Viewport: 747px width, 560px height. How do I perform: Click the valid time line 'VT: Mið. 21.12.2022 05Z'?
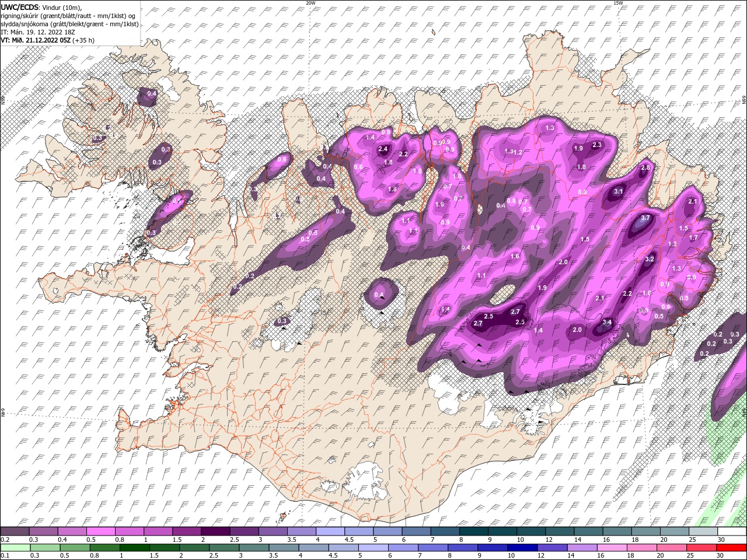36,40
